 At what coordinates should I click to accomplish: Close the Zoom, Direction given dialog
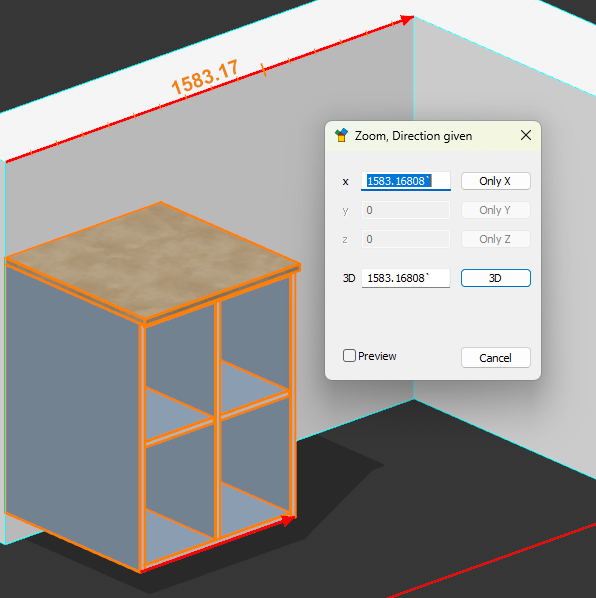point(526,135)
